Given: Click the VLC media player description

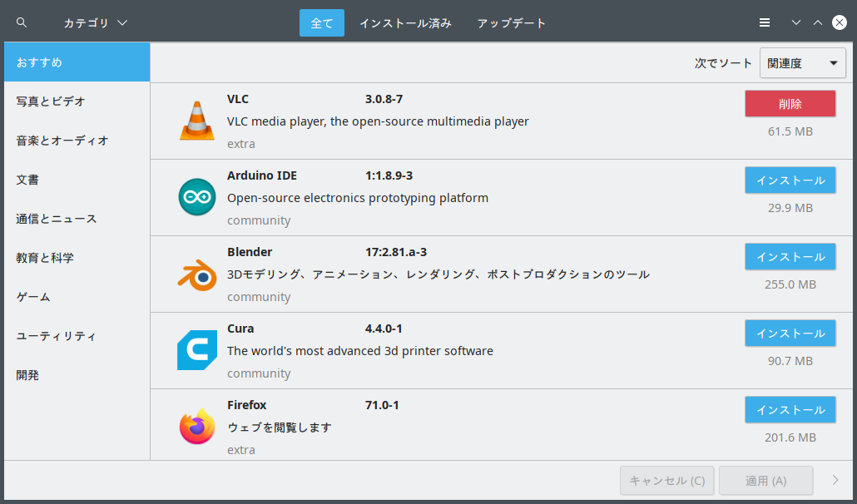Looking at the screenshot, I should click(x=378, y=121).
